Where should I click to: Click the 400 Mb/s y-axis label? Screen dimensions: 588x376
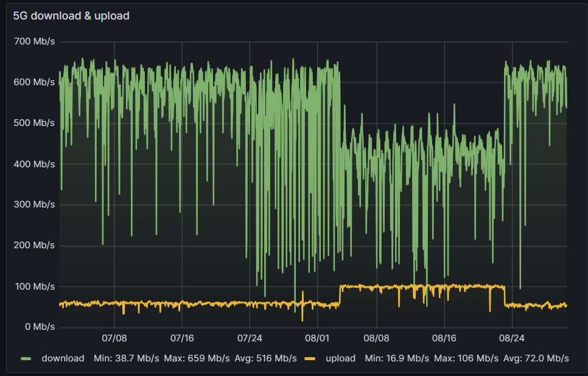(x=34, y=164)
